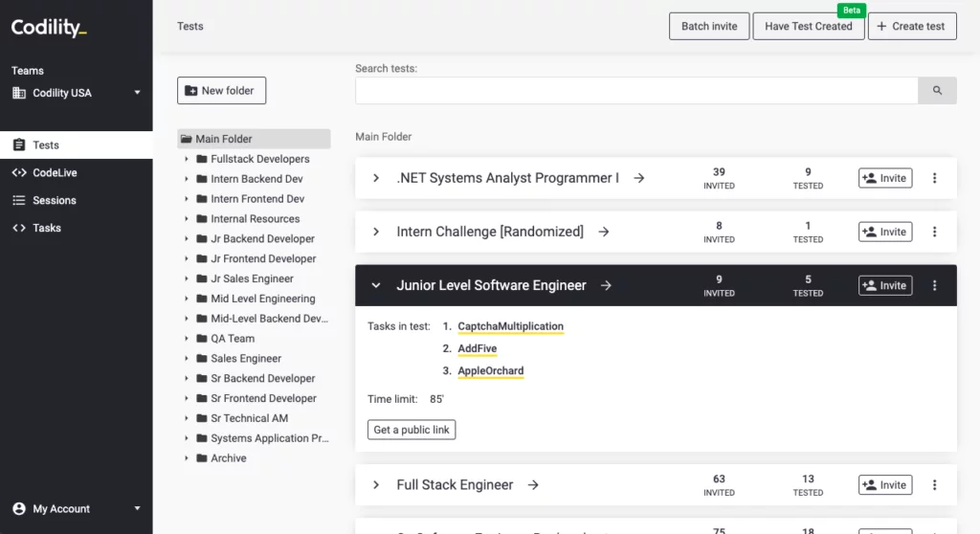
Task: Click the search magnifier icon button
Action: [x=937, y=91]
